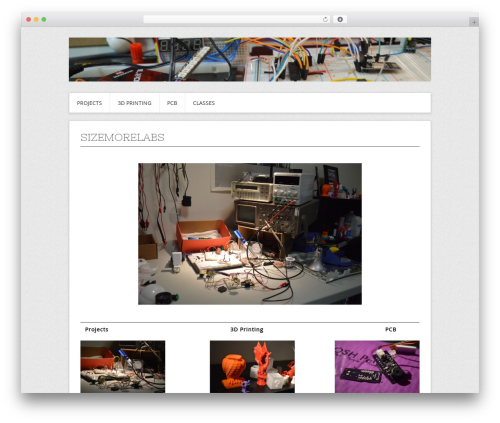The height and width of the screenshot is (423, 500).
Task: Click the yellow minimize window button
Action: 36,20
